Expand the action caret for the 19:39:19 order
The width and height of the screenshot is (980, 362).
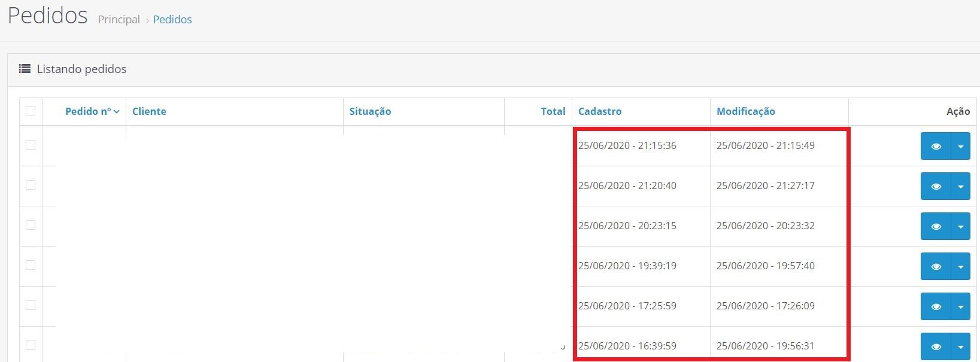[x=960, y=267]
